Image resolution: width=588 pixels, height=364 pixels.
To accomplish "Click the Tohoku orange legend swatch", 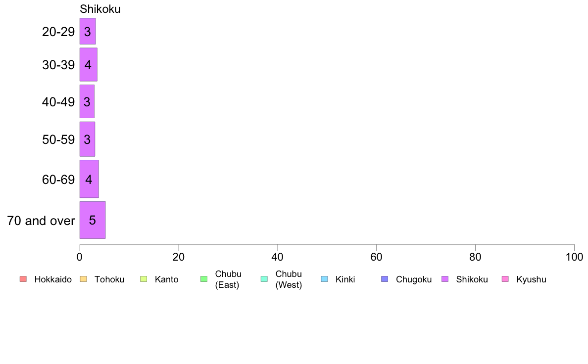I will click(x=83, y=279).
